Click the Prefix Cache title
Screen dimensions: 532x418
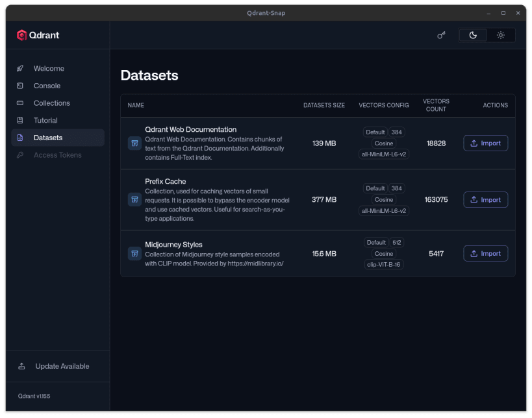[165, 181]
